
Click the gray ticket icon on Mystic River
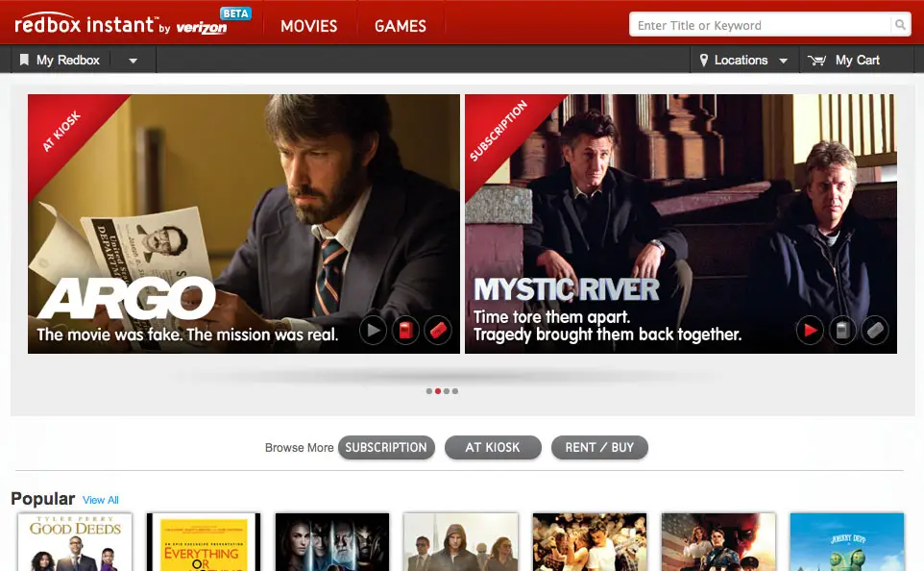[875, 331]
